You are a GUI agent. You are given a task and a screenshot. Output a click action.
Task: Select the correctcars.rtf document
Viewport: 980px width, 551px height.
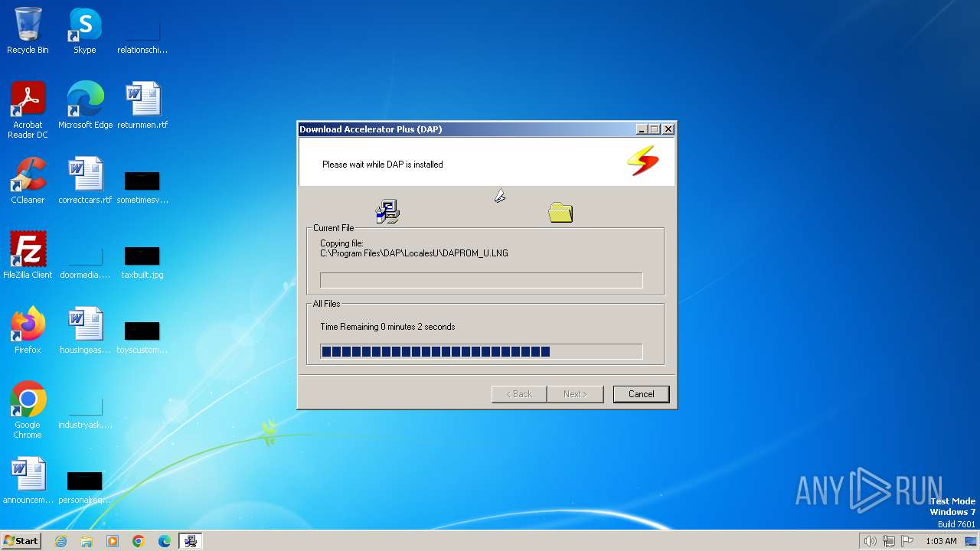pyautogui.click(x=85, y=181)
